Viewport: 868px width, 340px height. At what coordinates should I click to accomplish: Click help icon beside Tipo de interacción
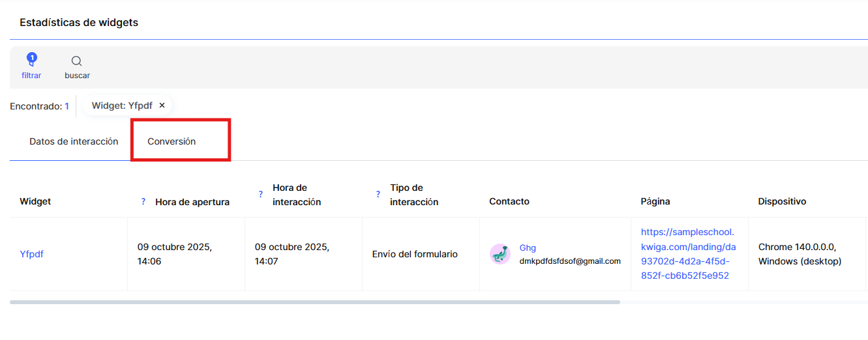(378, 194)
